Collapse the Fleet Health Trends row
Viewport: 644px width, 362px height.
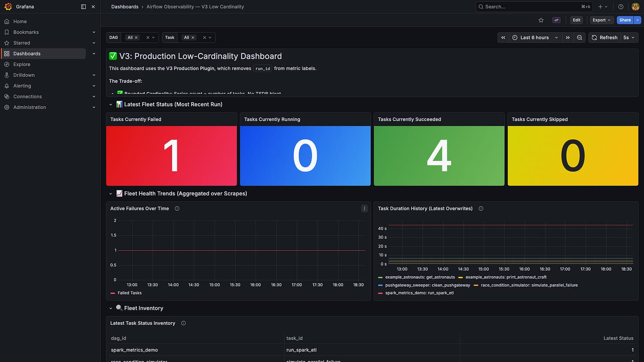pyautogui.click(x=111, y=194)
